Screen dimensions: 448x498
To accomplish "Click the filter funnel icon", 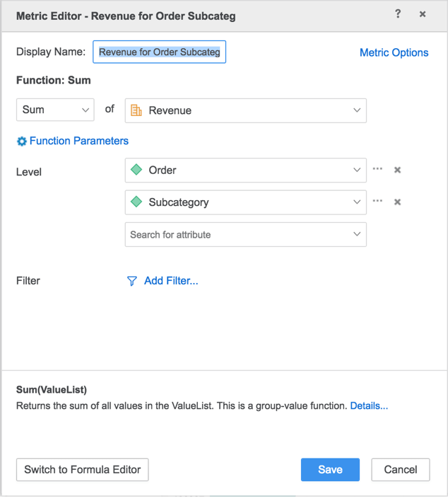I will (131, 281).
